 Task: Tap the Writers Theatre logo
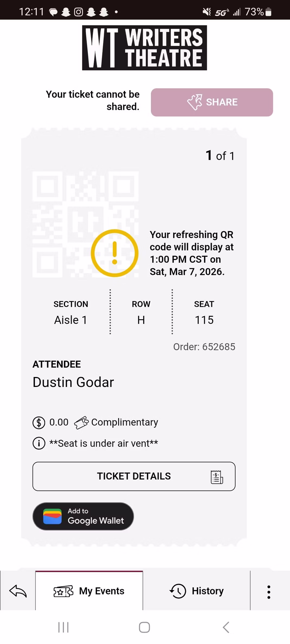click(144, 48)
